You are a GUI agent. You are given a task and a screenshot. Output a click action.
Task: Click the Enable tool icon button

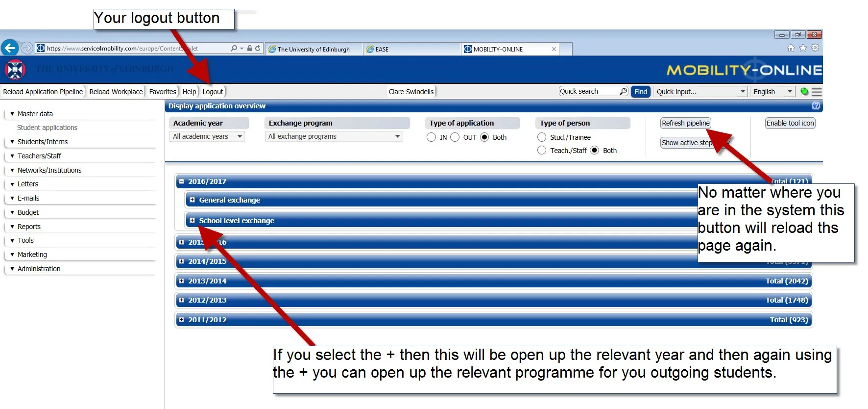click(x=791, y=123)
